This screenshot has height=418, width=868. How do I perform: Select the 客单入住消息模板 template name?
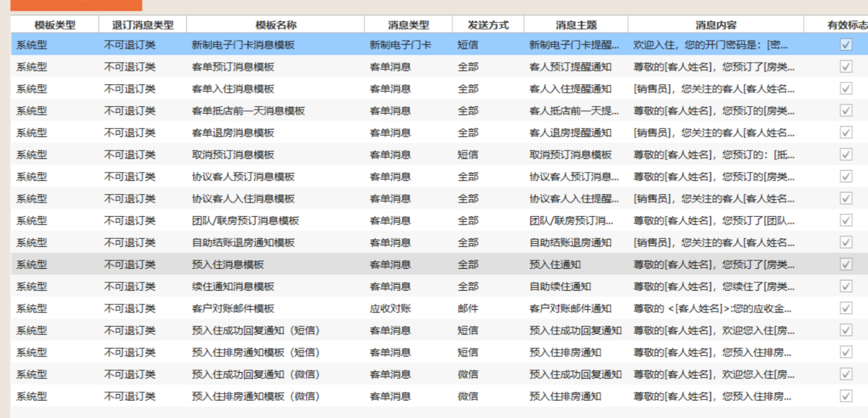pos(233,89)
